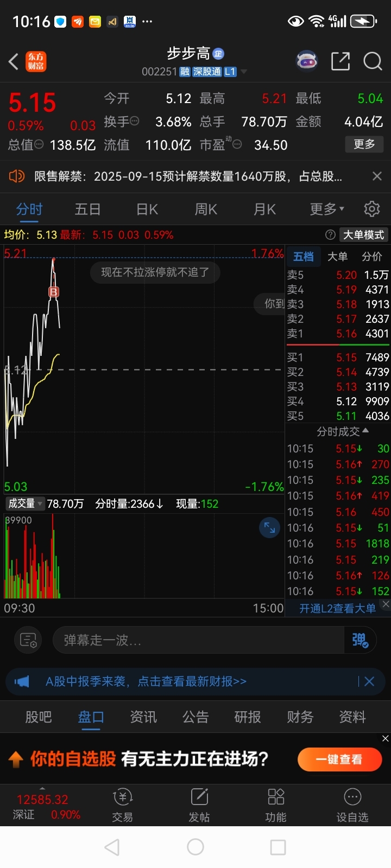Image resolution: width=391 pixels, height=868 pixels.
Task: Expand the L1 quote level dropdown arrow
Action: coord(244,72)
